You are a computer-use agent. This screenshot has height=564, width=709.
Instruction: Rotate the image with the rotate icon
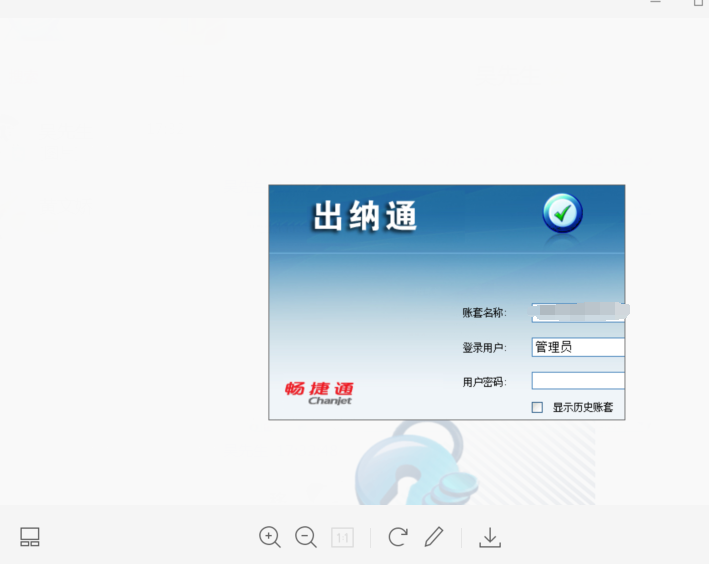(x=398, y=537)
